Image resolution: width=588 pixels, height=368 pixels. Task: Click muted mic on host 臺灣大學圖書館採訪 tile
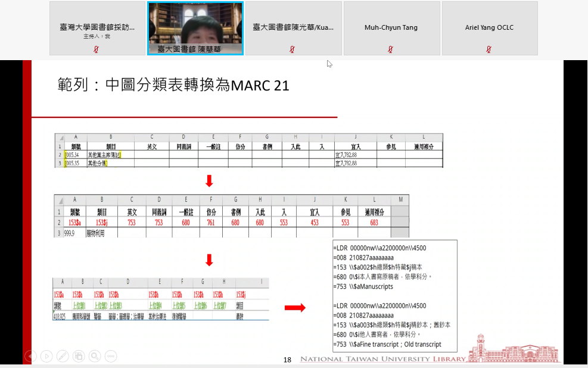(x=97, y=49)
